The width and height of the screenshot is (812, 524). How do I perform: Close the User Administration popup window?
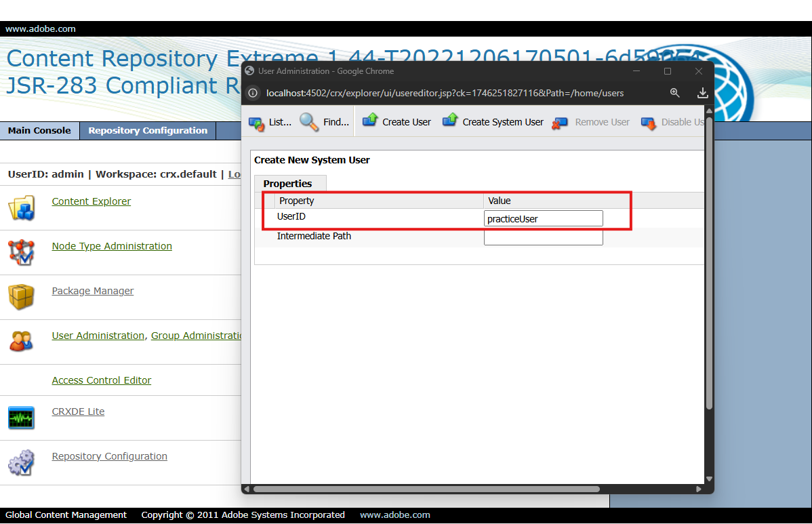coord(699,71)
